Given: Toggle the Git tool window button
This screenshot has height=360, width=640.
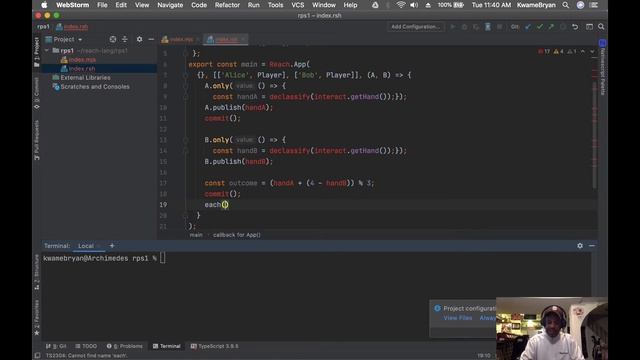Looking at the screenshot, I should [x=56, y=346].
